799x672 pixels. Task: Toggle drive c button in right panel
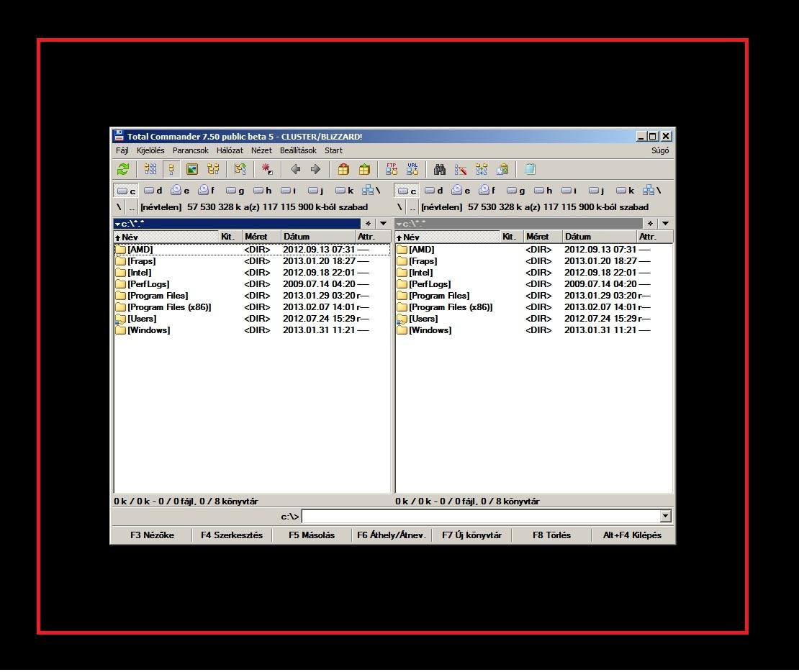407,191
